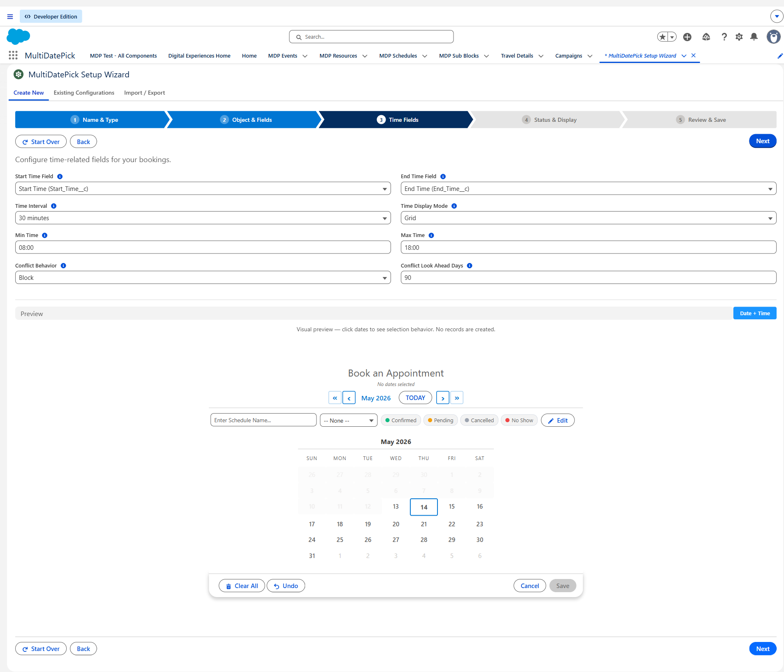The width and height of the screenshot is (784, 672).
Task: Show info tooltip for Time Display Mode
Action: click(454, 206)
